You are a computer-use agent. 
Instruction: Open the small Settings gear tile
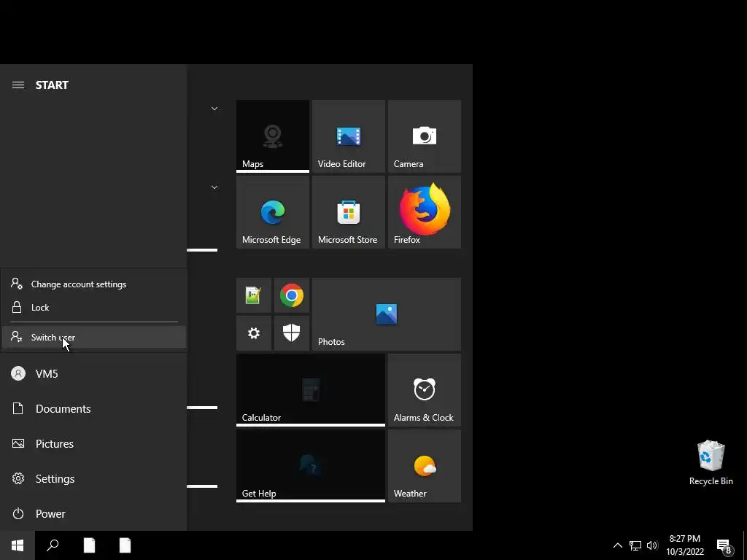coord(253,333)
